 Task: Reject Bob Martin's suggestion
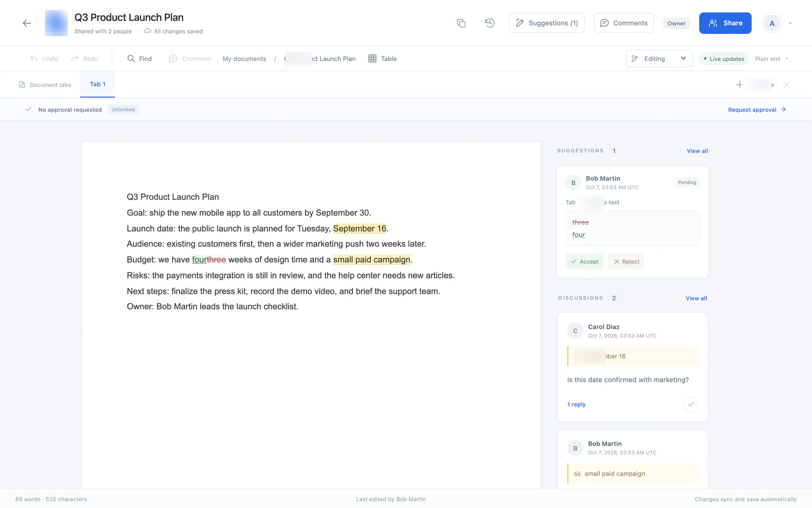[626, 262]
